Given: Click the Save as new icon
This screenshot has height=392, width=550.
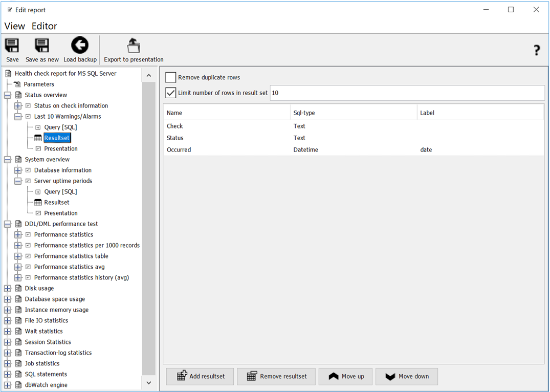Looking at the screenshot, I should pyautogui.click(x=42, y=46).
